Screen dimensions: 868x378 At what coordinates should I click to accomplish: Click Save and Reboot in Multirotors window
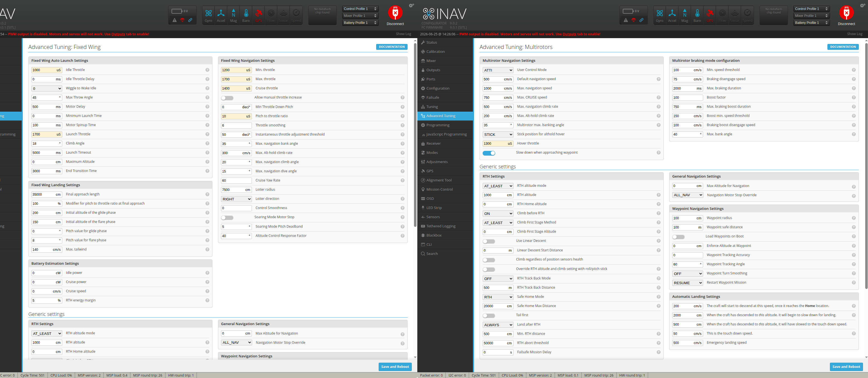[846, 367]
